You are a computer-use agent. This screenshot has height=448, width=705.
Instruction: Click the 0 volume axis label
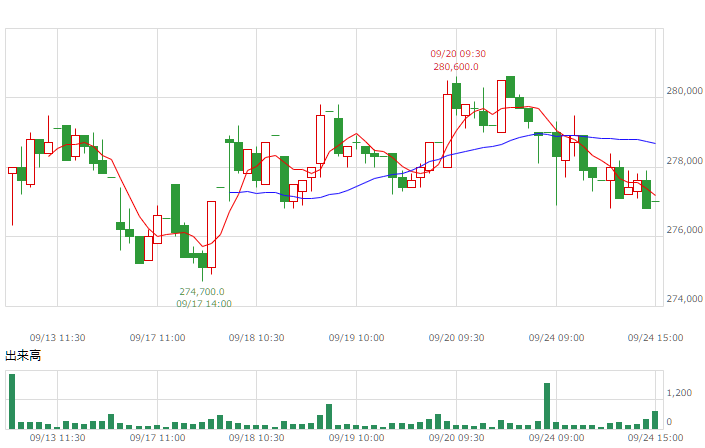click(x=669, y=422)
